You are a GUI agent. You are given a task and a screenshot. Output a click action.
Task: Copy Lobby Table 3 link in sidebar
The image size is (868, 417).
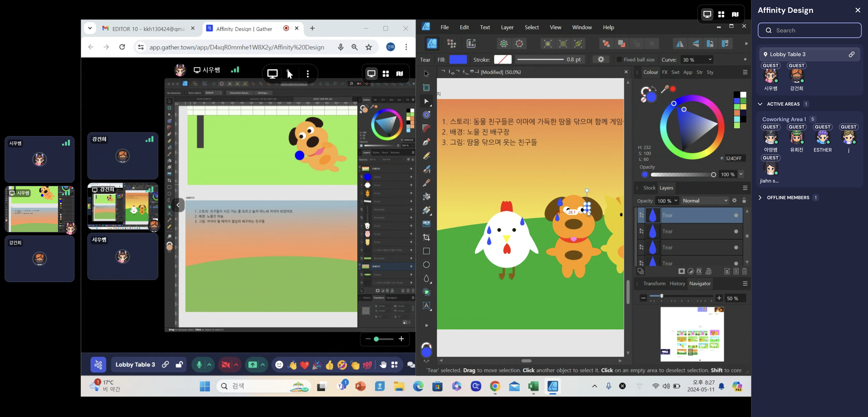[x=852, y=54]
